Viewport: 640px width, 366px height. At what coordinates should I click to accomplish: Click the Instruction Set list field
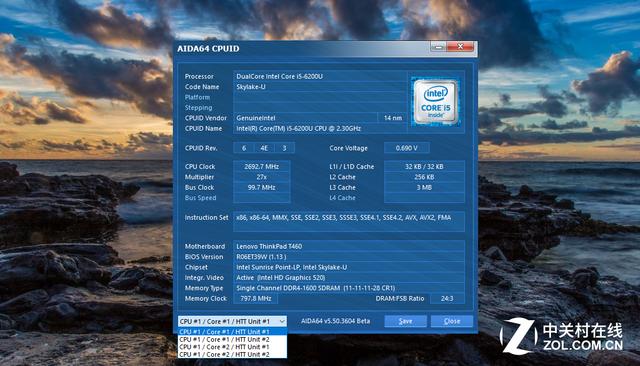[349, 222]
